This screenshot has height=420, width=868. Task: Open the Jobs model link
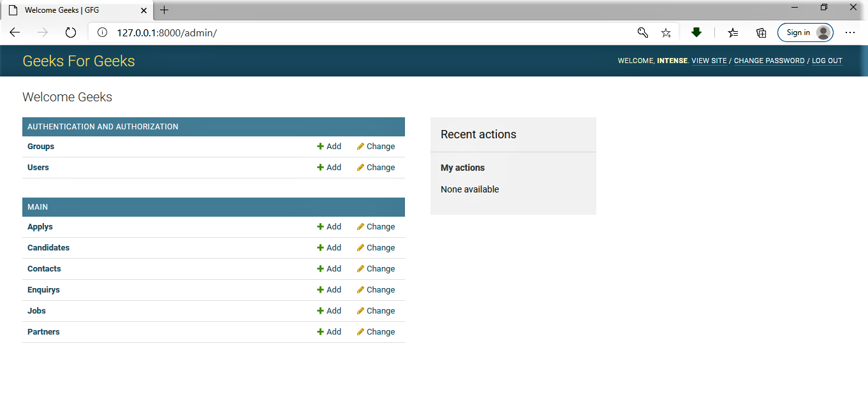click(x=36, y=311)
